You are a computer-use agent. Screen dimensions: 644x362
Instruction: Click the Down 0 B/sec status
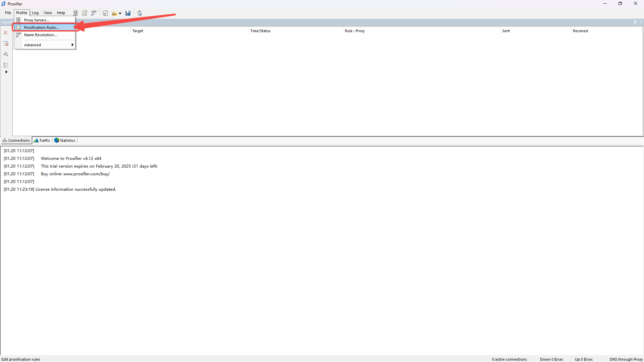[x=552, y=359]
